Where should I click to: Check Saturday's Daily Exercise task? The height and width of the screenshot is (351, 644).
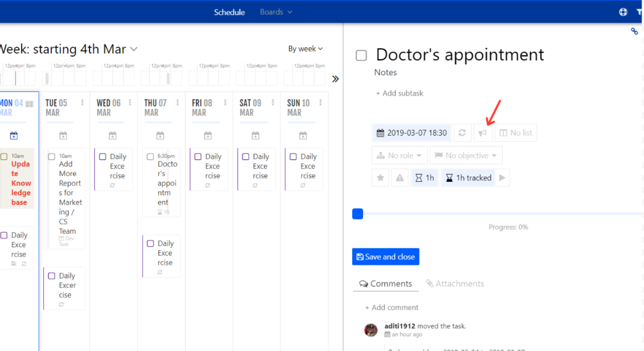tap(246, 157)
